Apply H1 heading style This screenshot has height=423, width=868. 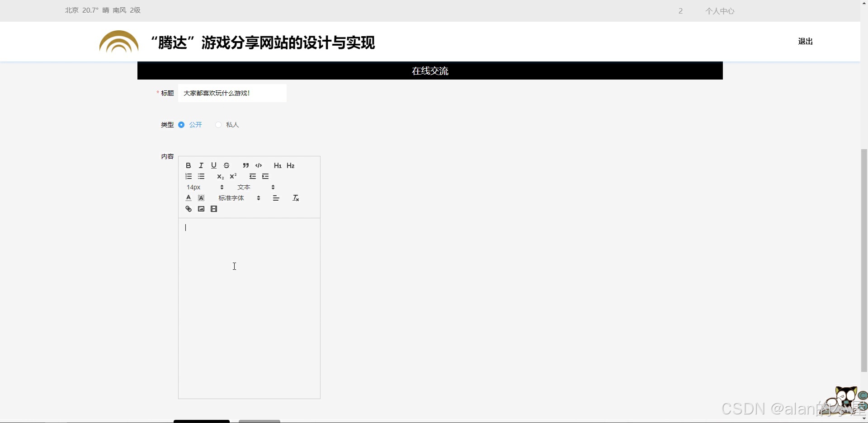coord(278,165)
